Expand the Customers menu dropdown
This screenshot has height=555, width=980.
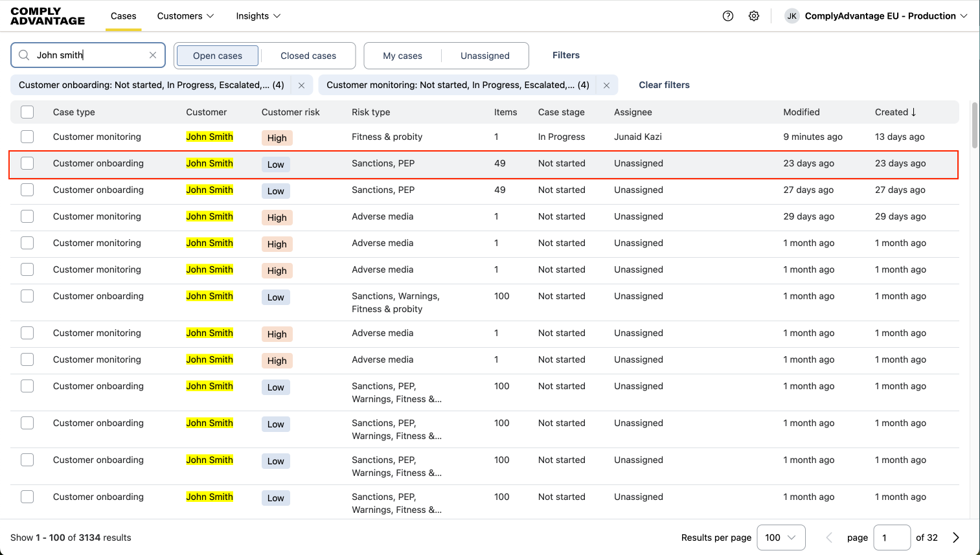[185, 16]
